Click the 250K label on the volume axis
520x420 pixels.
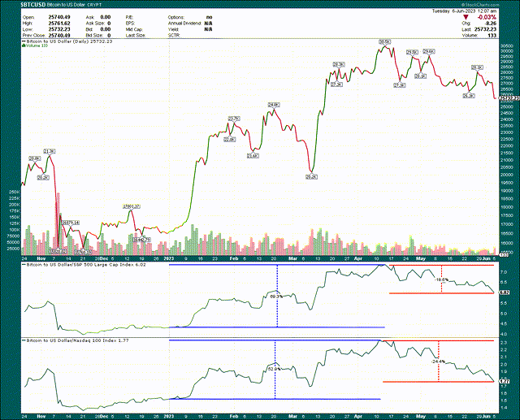15,192
